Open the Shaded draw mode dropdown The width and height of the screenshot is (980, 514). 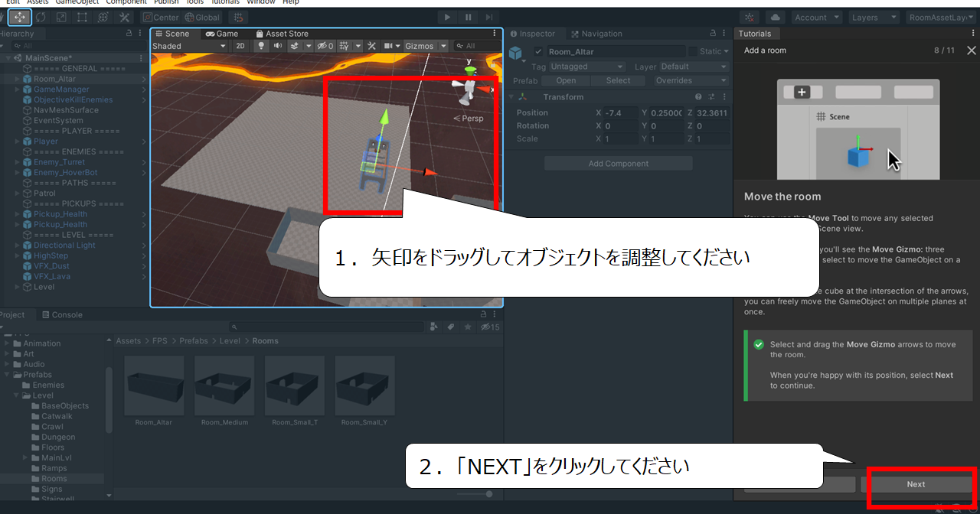click(x=189, y=46)
